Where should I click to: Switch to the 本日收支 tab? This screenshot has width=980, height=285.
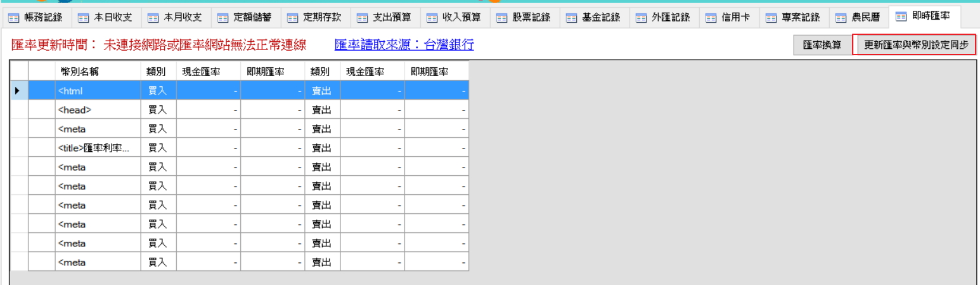coord(106,17)
